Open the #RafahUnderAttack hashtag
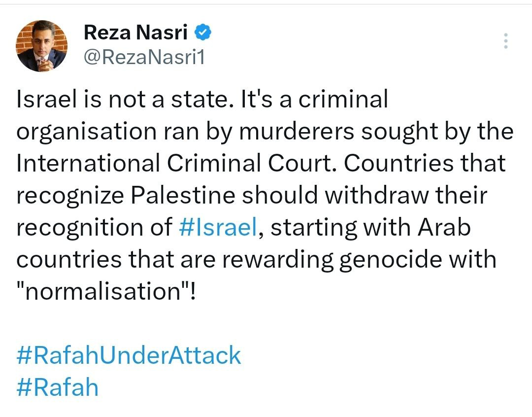Viewport: 532px width, 417px height. [x=129, y=355]
